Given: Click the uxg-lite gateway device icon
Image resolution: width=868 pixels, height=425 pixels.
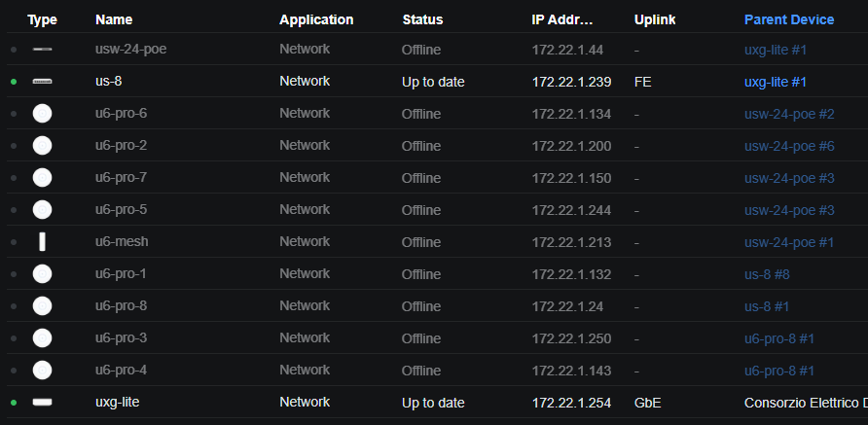Looking at the screenshot, I should pos(42,402).
